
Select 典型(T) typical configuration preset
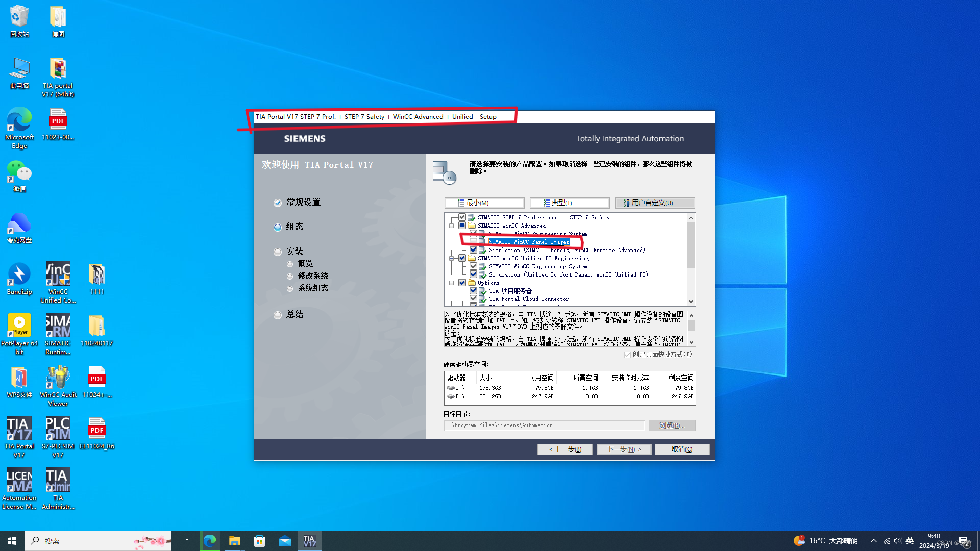(x=570, y=203)
